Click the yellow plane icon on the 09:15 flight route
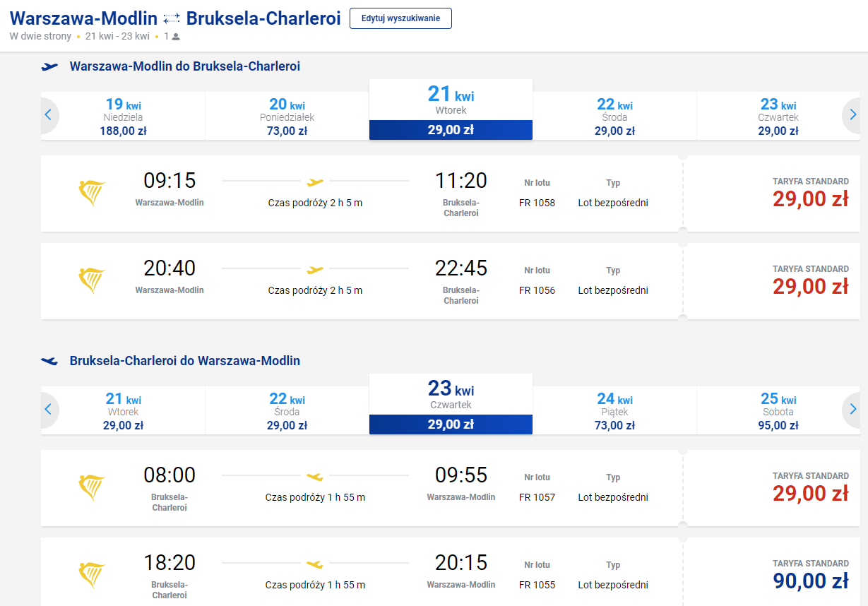 pos(315,182)
